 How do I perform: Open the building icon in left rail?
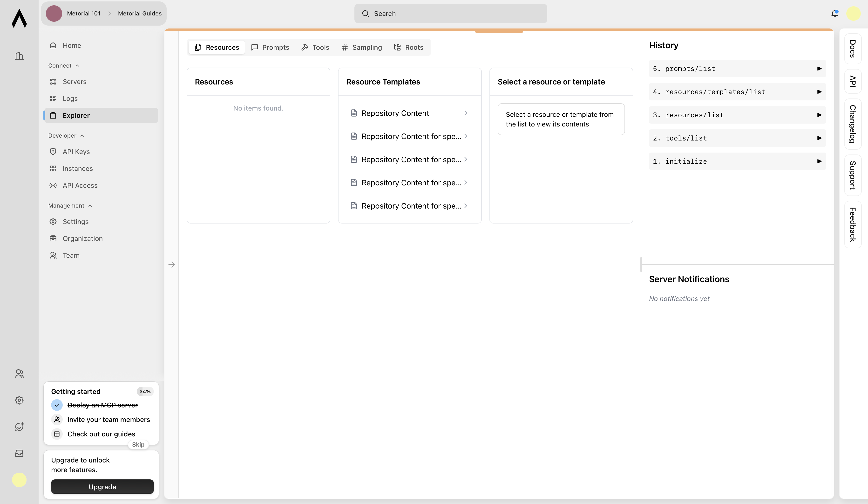coord(19,56)
